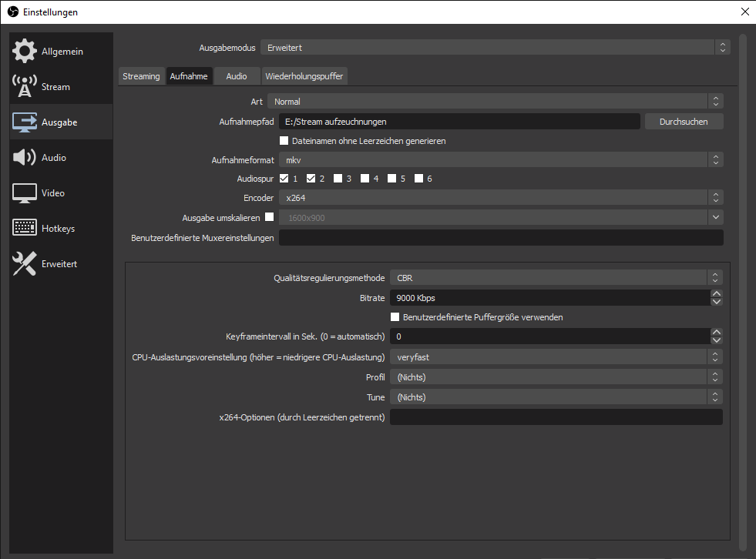The height and width of the screenshot is (559, 756).
Task: Expand the Encoder x264 dropdown
Action: [500, 199]
